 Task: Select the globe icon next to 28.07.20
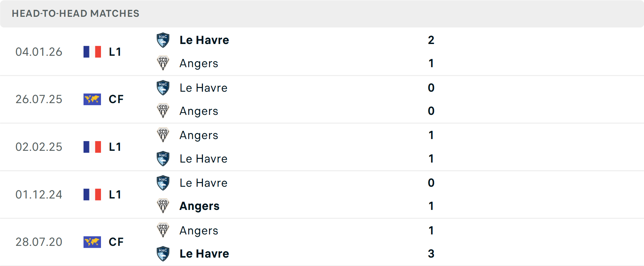[x=92, y=242]
